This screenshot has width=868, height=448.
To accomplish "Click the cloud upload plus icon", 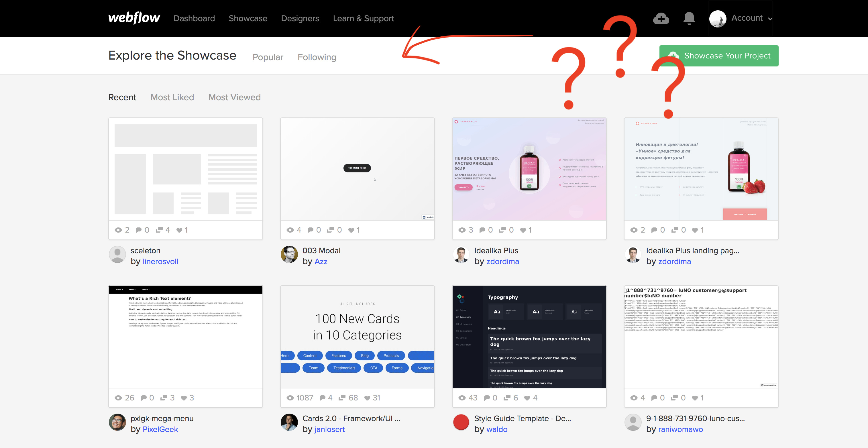I will pos(661,19).
